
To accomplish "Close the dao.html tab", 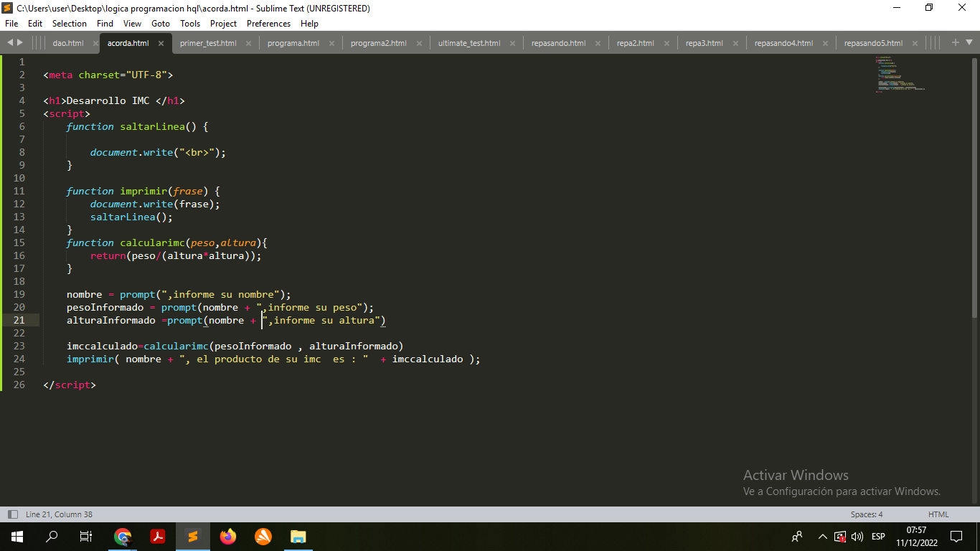I will [x=95, y=43].
